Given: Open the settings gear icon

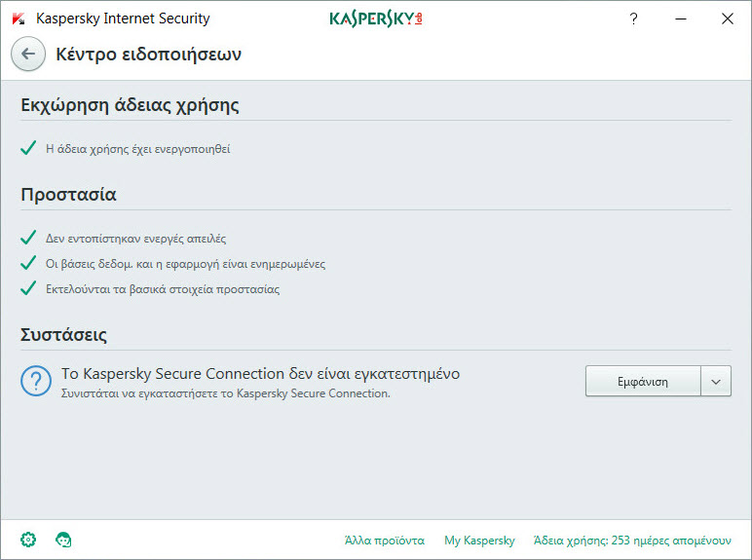Looking at the screenshot, I should tap(28, 540).
